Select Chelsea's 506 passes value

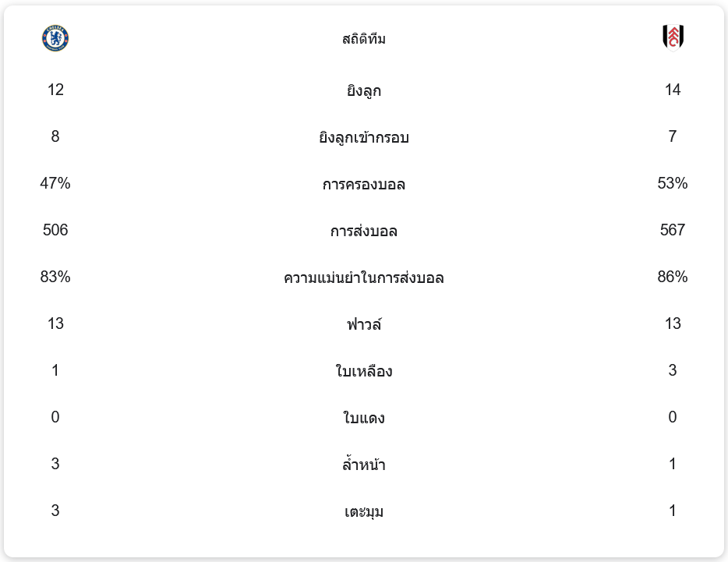55,230
